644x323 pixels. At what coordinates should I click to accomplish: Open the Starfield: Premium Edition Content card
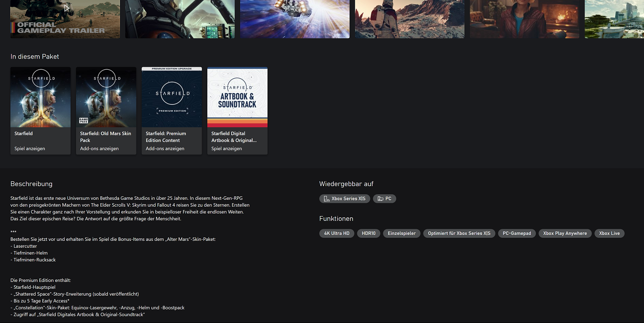coord(172,111)
